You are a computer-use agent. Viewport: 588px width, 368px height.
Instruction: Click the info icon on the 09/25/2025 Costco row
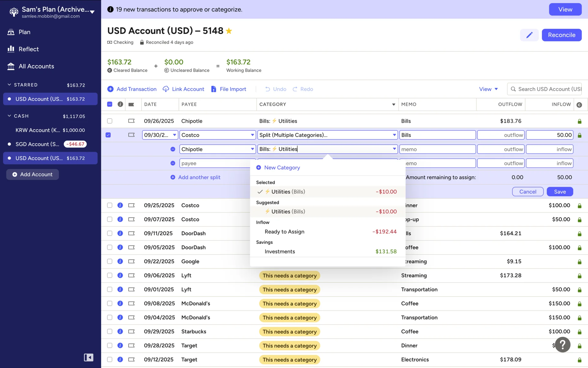120,205
